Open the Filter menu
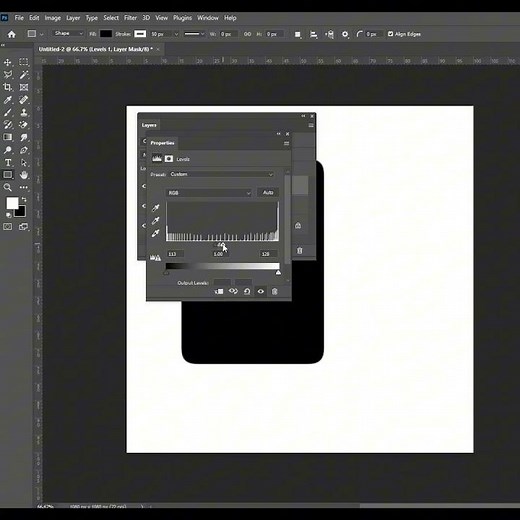Image resolution: width=520 pixels, height=520 pixels. (130, 18)
